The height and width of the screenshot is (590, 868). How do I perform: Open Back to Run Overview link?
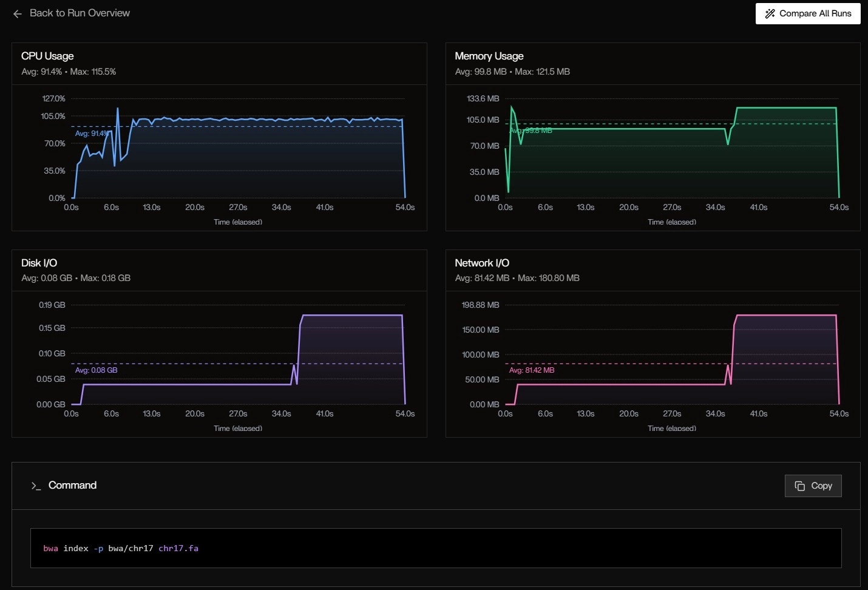coord(79,13)
